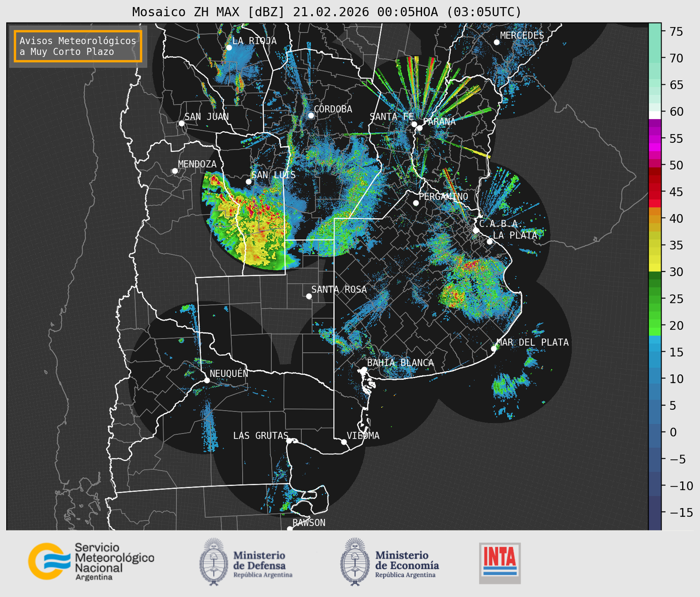Image resolution: width=700 pixels, height=597 pixels.
Task: Click the C.A.B.A. city marker dot
Action: click(476, 230)
